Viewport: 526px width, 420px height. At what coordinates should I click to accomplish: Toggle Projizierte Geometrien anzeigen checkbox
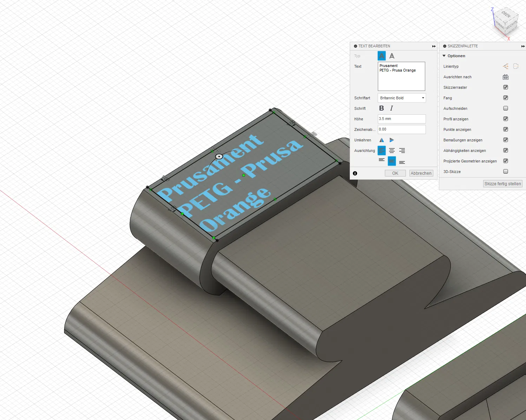point(506,161)
